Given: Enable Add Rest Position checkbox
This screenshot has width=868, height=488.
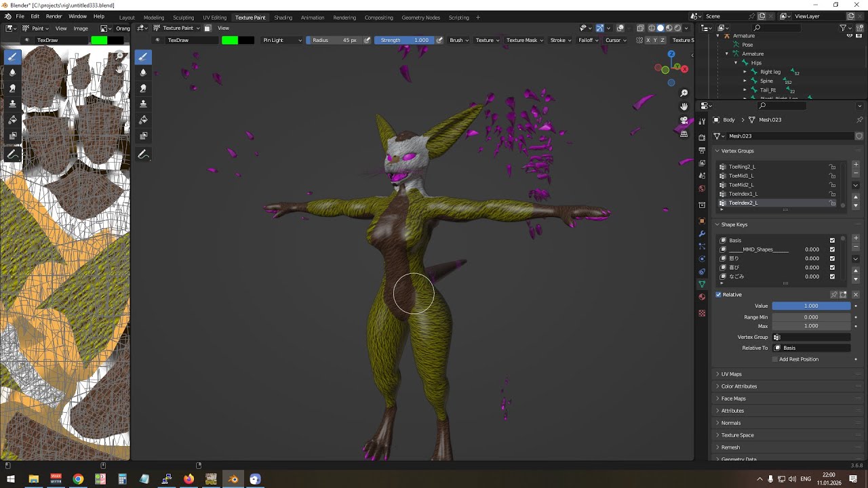Looking at the screenshot, I should (x=775, y=359).
